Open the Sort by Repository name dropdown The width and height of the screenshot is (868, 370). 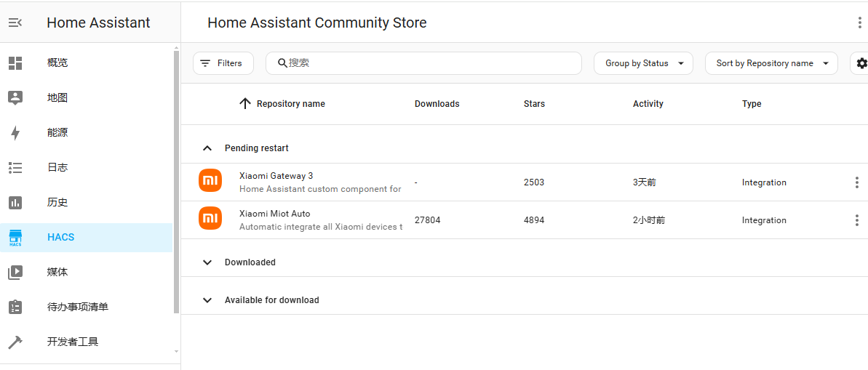click(x=771, y=63)
